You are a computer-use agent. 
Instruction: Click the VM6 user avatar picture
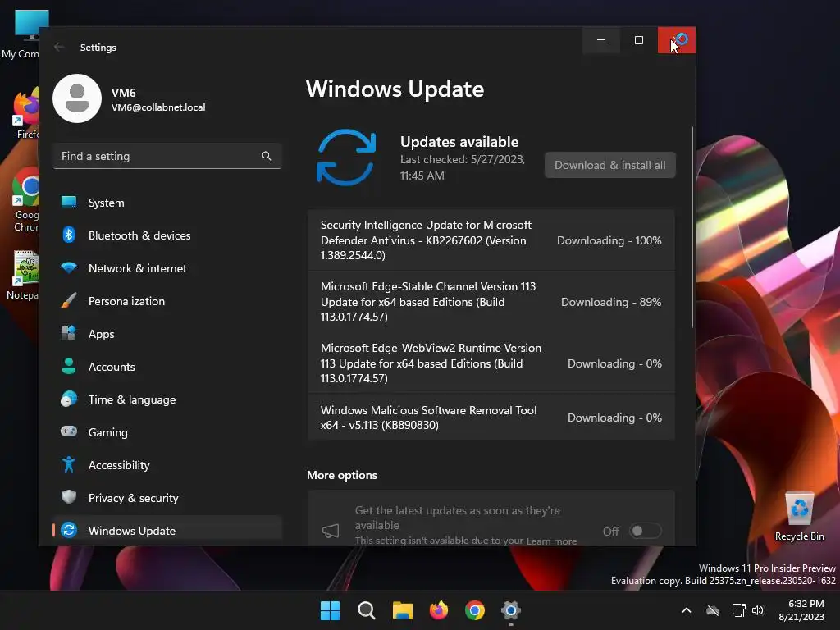77,98
